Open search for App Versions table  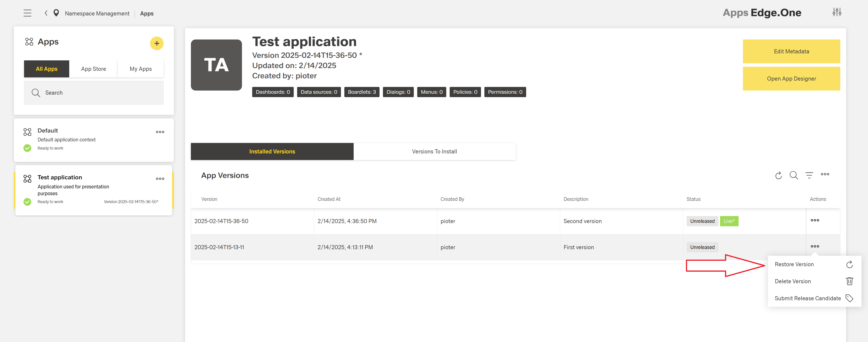[x=794, y=176]
